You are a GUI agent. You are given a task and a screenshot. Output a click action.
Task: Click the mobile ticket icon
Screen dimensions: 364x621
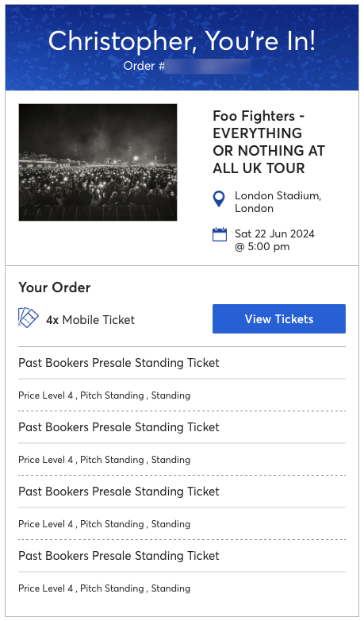tap(29, 318)
